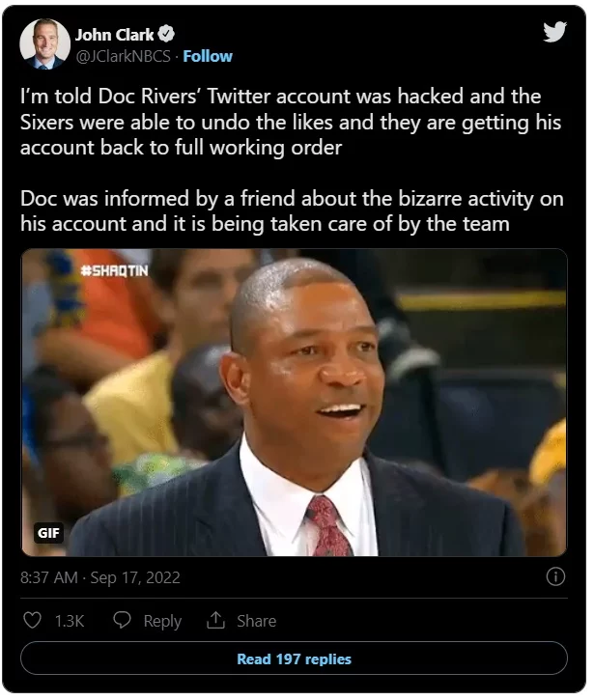Open the @JClarkNBCS handle link
Screen dimensions: 594x700
click(123, 56)
